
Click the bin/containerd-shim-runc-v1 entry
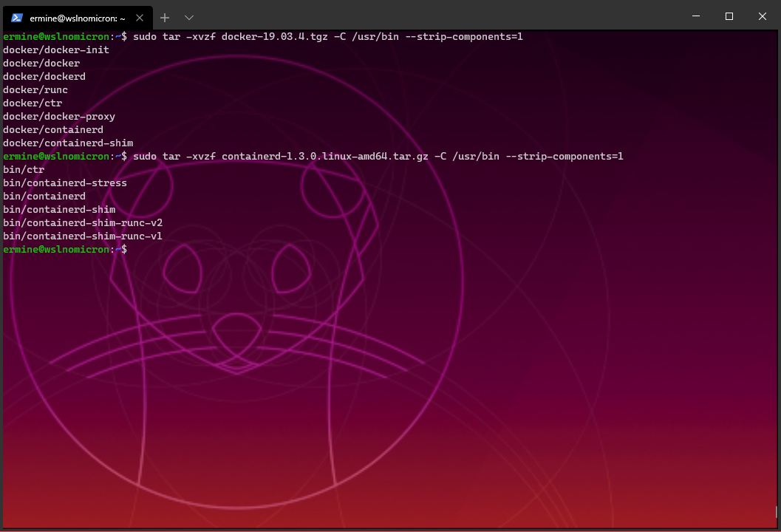click(x=83, y=236)
